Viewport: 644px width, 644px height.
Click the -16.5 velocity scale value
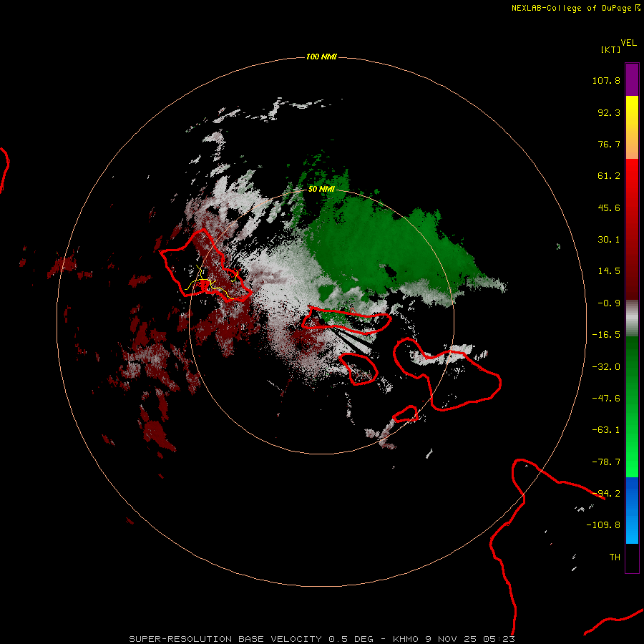tap(606, 335)
